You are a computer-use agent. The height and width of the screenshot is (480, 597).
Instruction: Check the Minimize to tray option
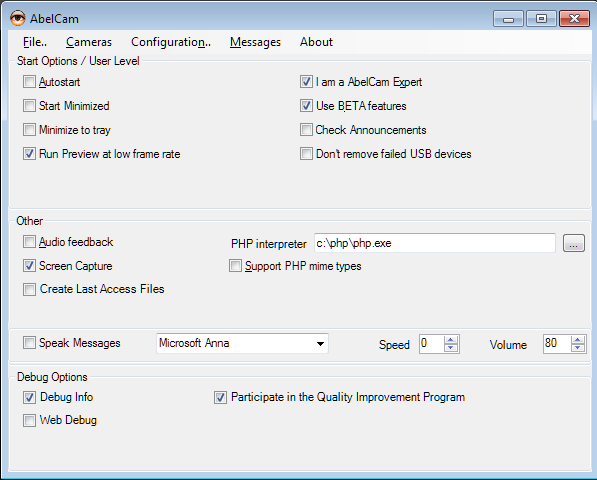point(29,130)
